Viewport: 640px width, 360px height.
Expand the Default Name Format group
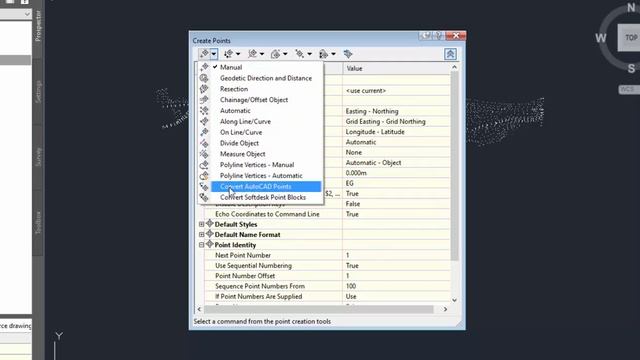(201, 234)
